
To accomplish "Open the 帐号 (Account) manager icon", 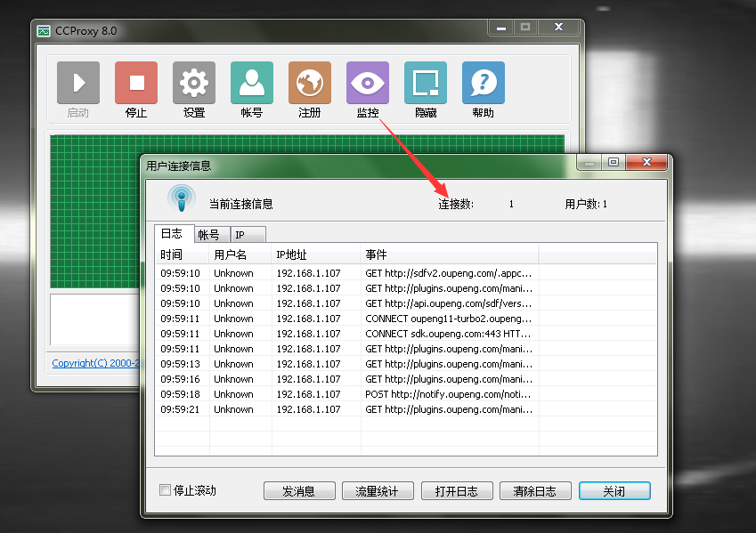I will tap(251, 82).
